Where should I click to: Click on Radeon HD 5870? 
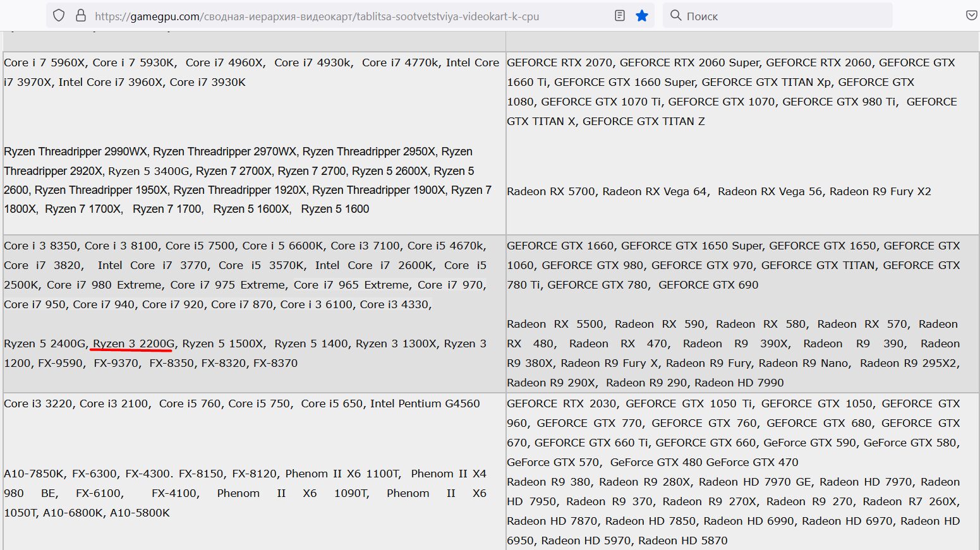pos(683,541)
